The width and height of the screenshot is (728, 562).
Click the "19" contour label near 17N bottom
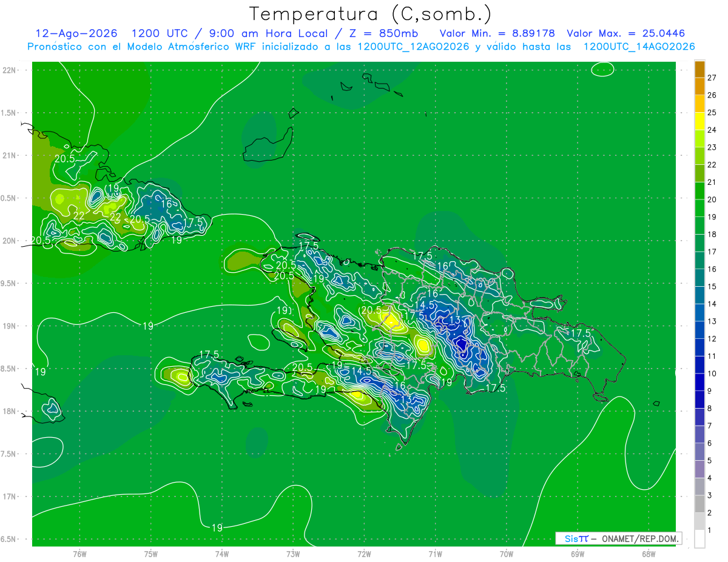point(217,528)
